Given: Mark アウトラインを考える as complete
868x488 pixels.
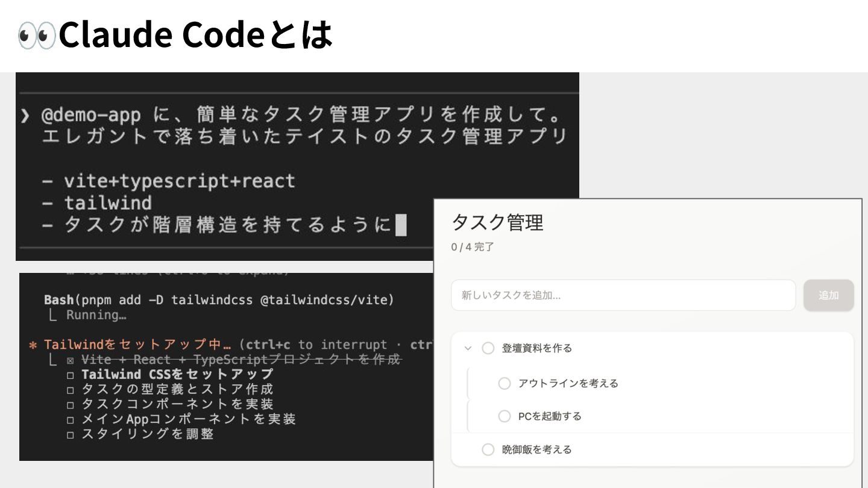Looking at the screenshot, I should 505,383.
